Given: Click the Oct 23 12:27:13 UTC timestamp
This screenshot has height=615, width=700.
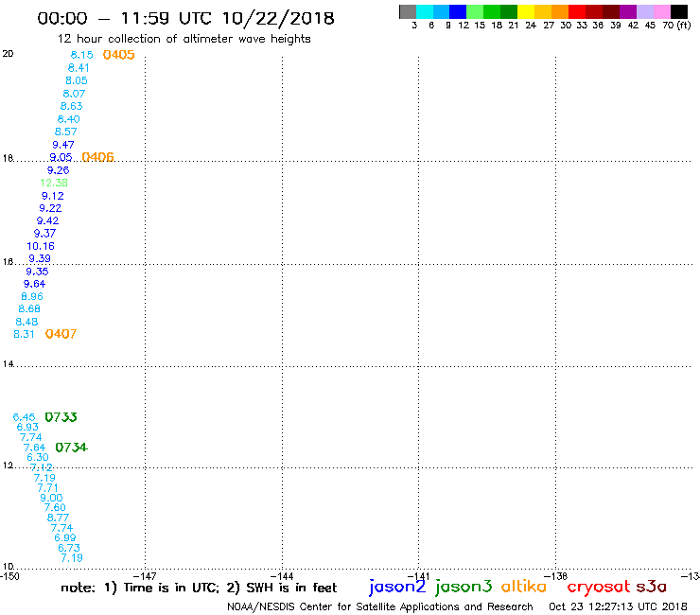Looking at the screenshot, I should 618,606.
